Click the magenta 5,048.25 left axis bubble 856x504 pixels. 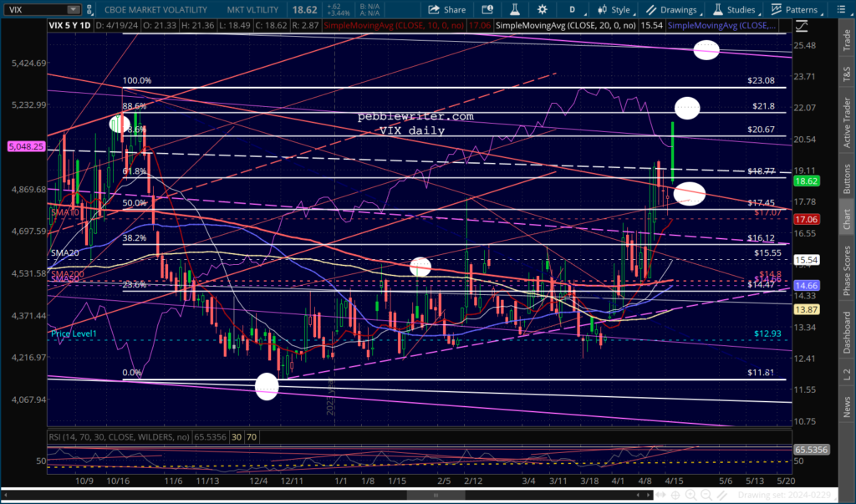click(26, 146)
